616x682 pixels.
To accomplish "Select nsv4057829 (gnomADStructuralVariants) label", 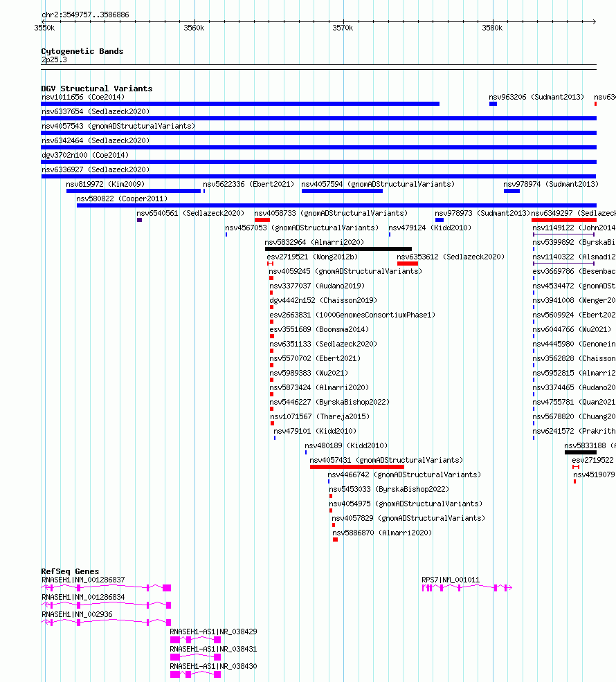I will (408, 518).
